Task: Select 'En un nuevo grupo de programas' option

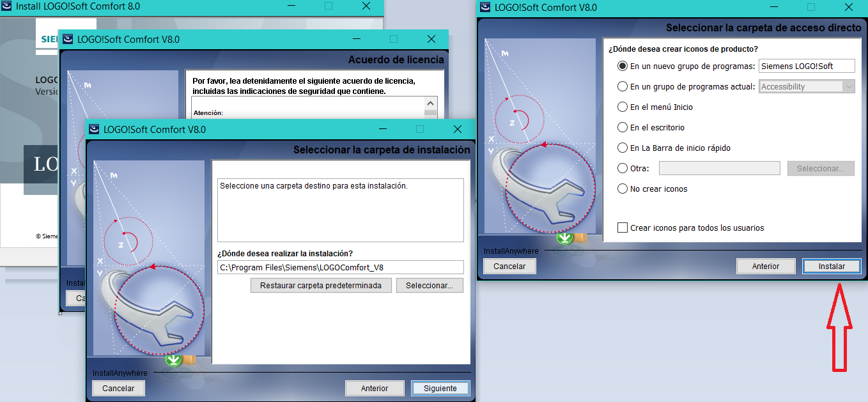Action: pyautogui.click(x=623, y=66)
